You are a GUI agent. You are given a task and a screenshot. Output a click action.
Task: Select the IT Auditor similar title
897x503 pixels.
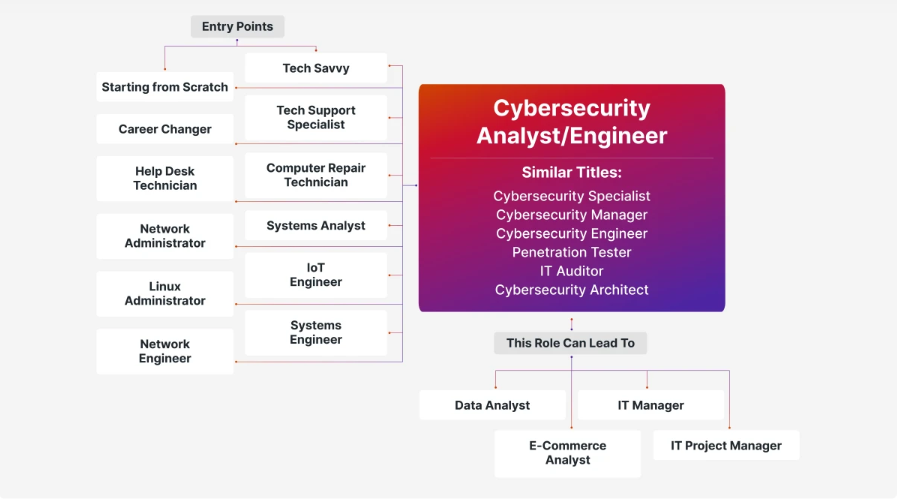click(x=572, y=271)
